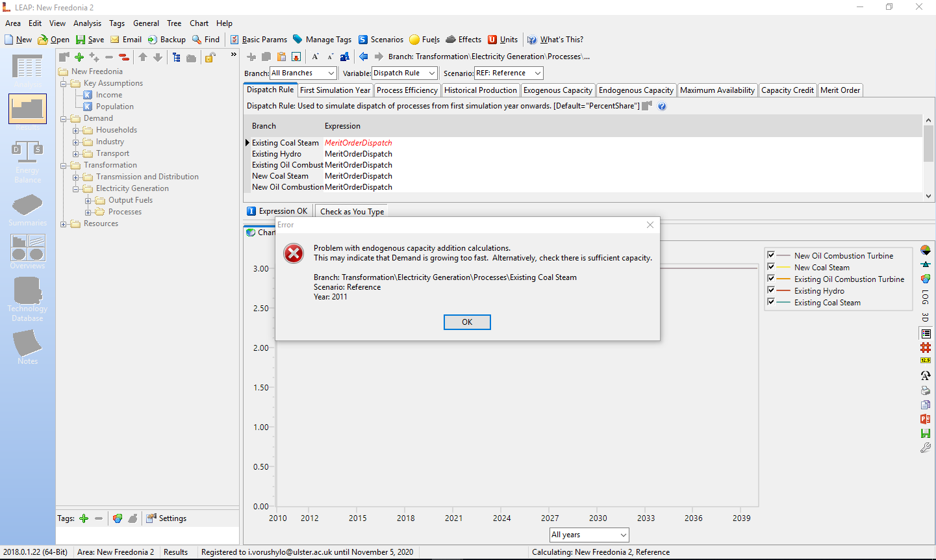Click the print chart icon
Image resolution: width=936 pixels, height=560 pixels.
926,390
